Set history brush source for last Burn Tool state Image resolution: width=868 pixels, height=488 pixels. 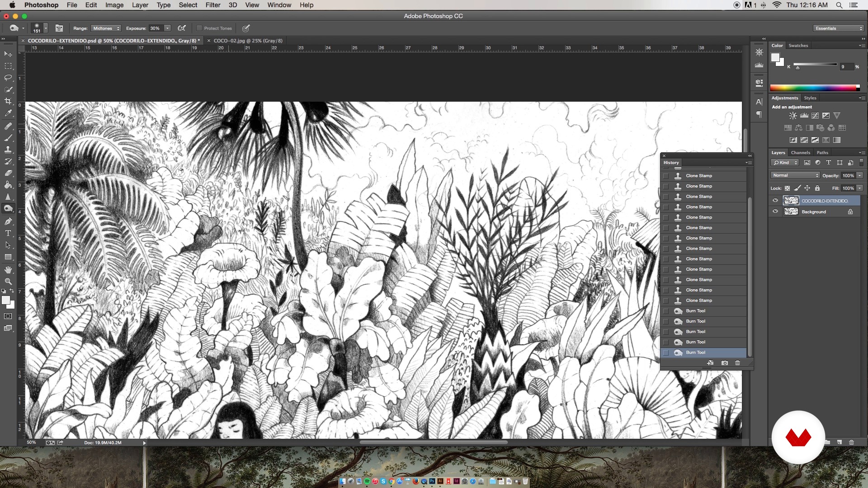point(665,352)
